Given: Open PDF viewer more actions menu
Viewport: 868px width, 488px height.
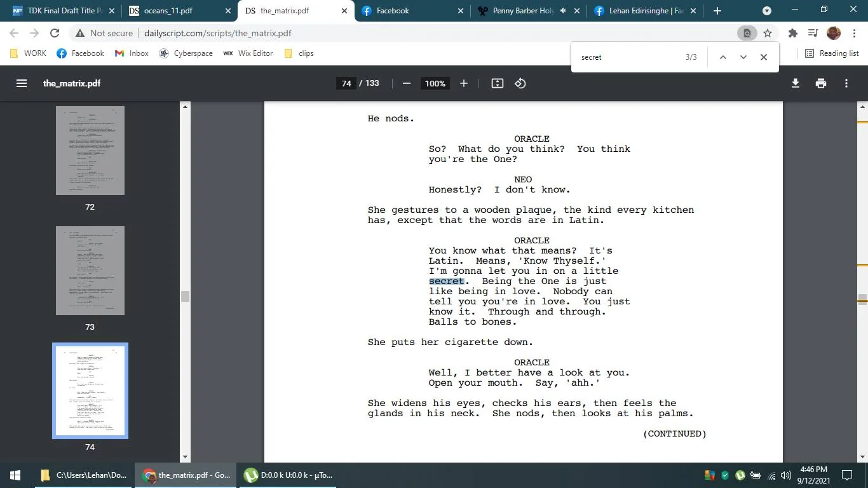Looking at the screenshot, I should coord(846,83).
